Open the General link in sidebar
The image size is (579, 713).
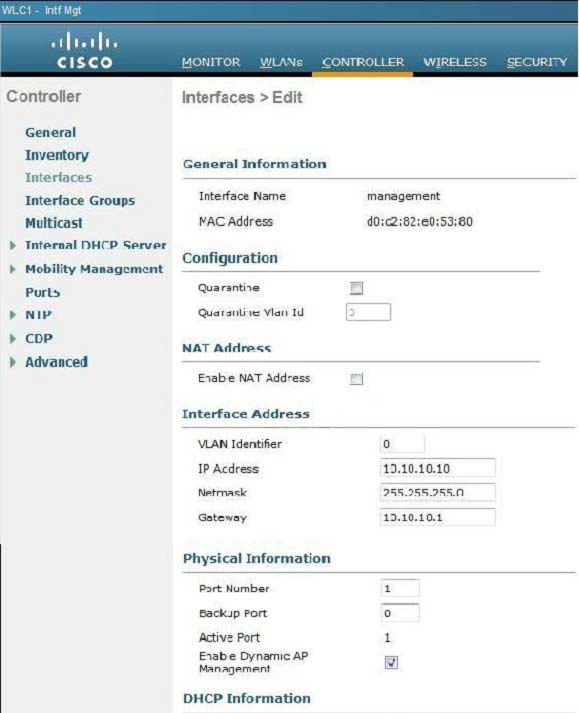click(x=50, y=132)
